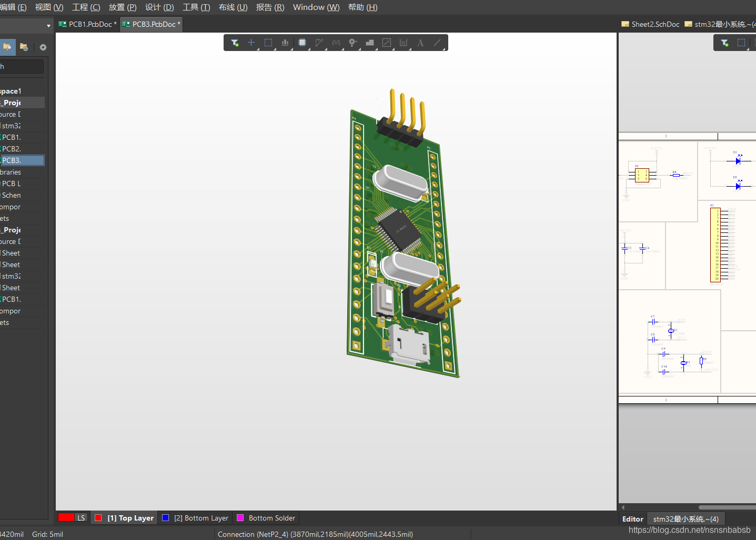Image resolution: width=756 pixels, height=540 pixels.
Task: Click the 3D PCB board model
Action: tap(402, 234)
